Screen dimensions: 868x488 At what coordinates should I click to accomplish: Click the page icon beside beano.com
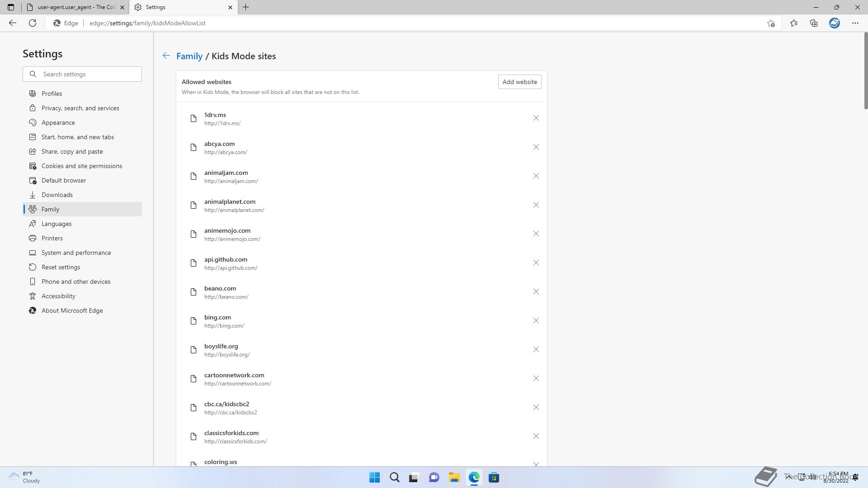(193, 292)
